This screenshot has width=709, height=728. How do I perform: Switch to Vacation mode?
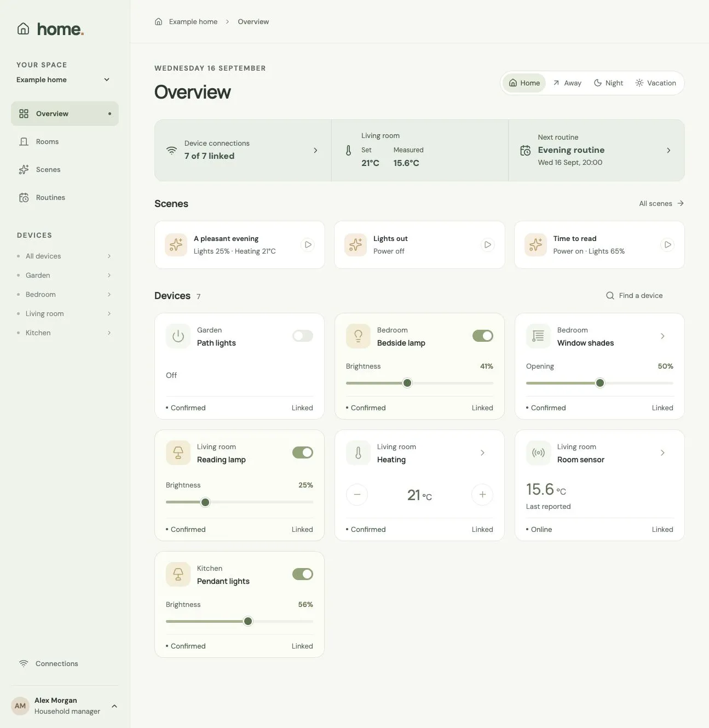tap(656, 83)
